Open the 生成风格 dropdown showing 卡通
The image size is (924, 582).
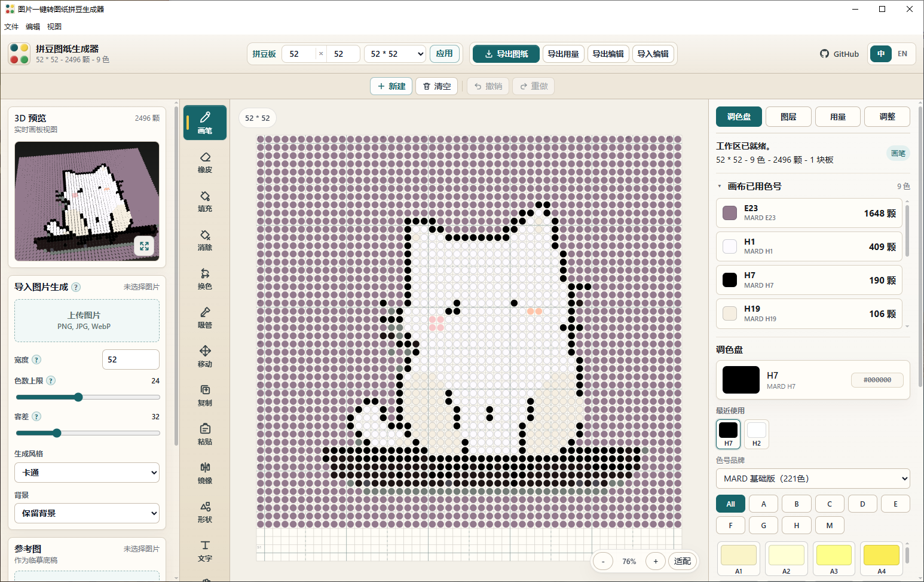87,473
